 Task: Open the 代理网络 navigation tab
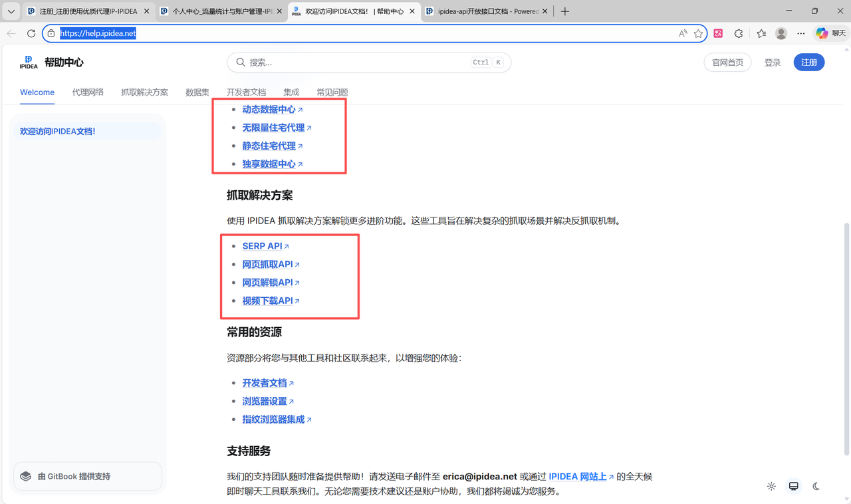tap(88, 92)
